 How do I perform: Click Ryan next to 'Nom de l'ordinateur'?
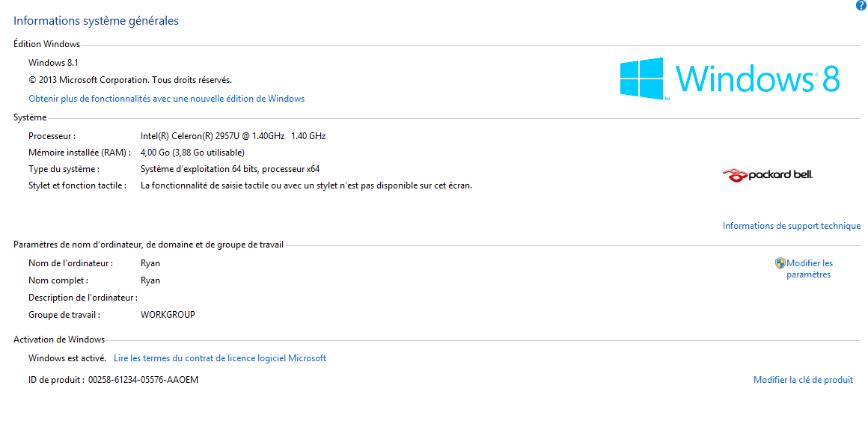click(x=150, y=263)
